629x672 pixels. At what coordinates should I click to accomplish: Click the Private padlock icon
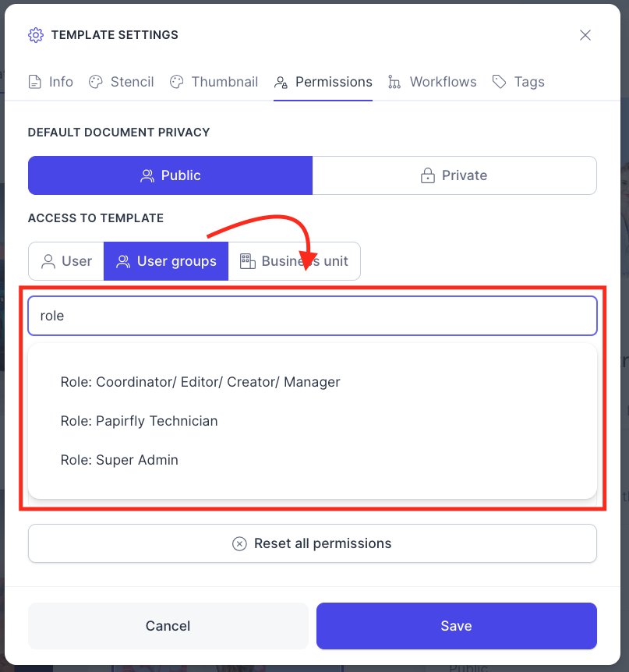(x=428, y=175)
